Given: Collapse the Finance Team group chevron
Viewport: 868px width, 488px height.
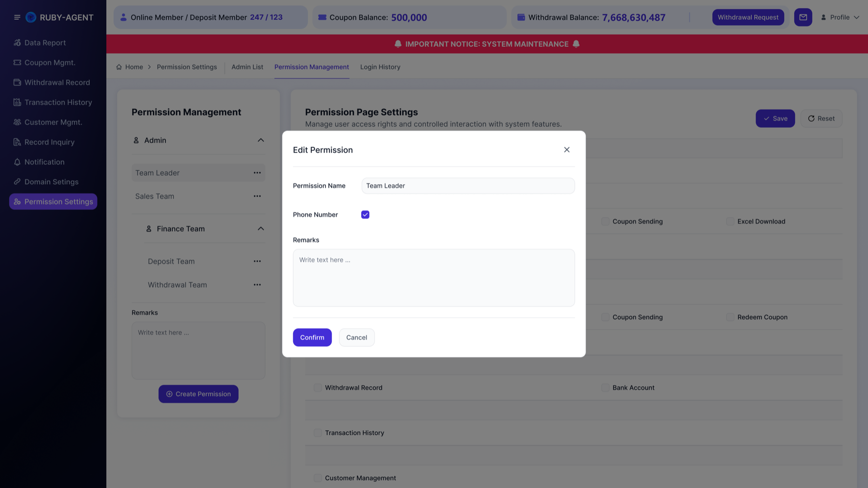Looking at the screenshot, I should [x=261, y=229].
